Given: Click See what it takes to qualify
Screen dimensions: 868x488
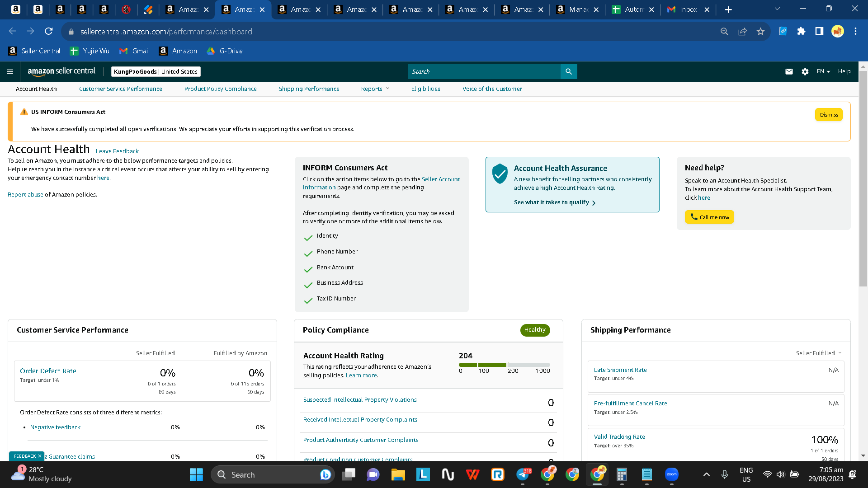Looking at the screenshot, I should point(555,202).
